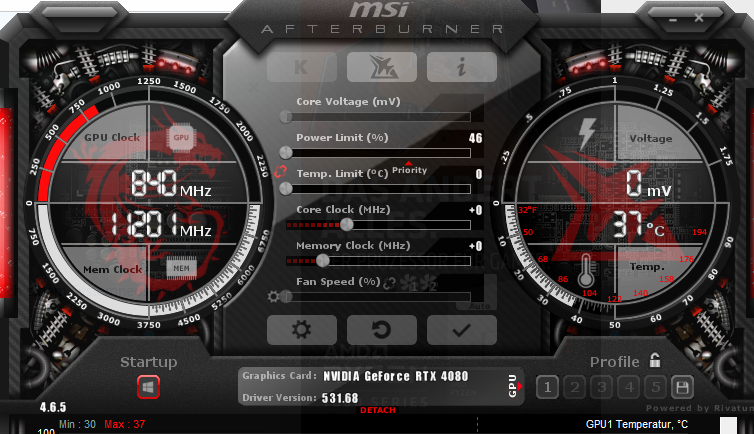This screenshot has height=434, width=754.
Task: Click the MEM chip icon in clock gauge
Action: [x=181, y=269]
